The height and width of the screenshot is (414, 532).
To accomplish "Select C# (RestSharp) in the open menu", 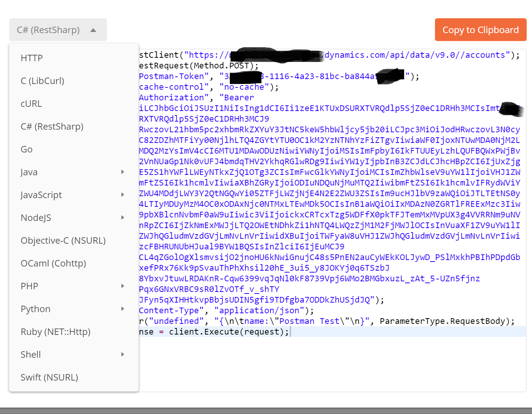I will 52,126.
